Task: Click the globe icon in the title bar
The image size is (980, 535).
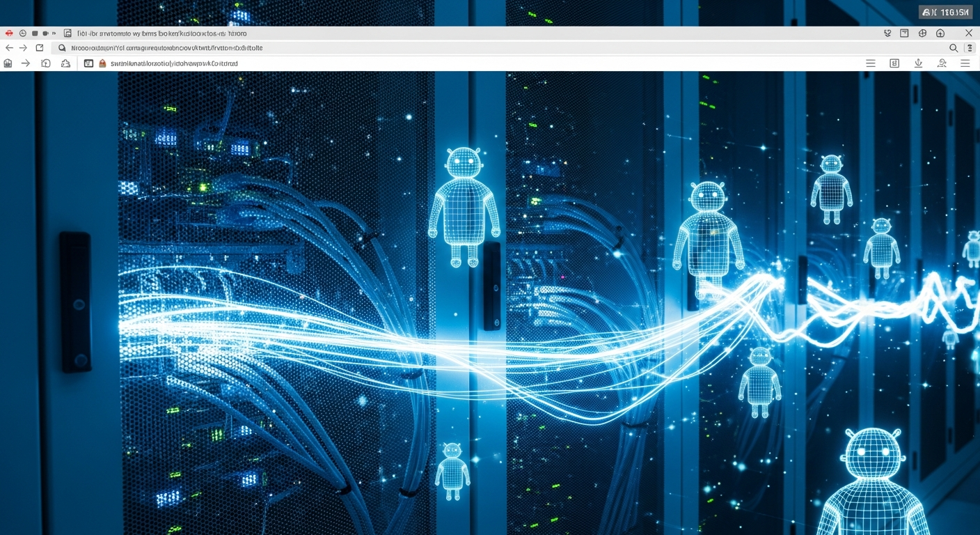Action: pyautogui.click(x=922, y=33)
